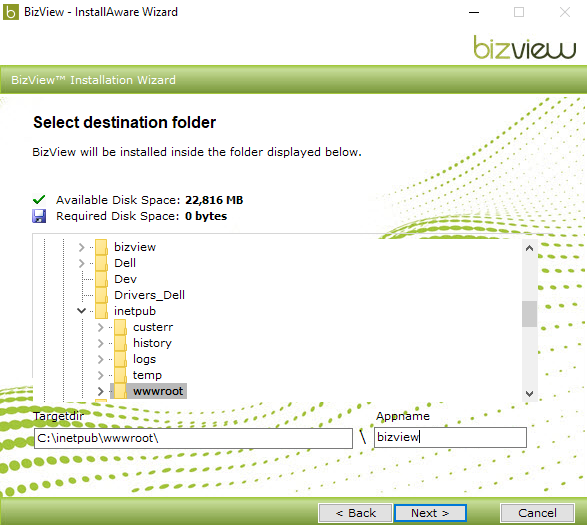Image resolution: width=587 pixels, height=525 pixels.
Task: Select the Drivers_Dell folder label
Action: click(149, 295)
